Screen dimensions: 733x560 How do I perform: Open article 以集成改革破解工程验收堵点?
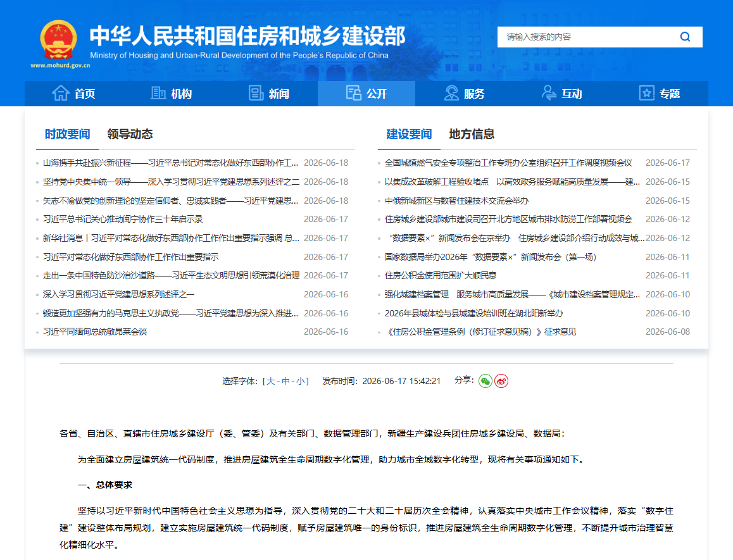click(x=512, y=182)
